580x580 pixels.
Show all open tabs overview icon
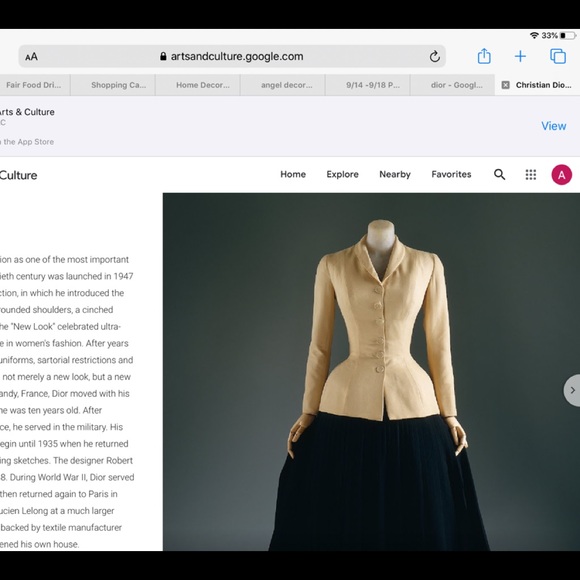pyautogui.click(x=558, y=56)
